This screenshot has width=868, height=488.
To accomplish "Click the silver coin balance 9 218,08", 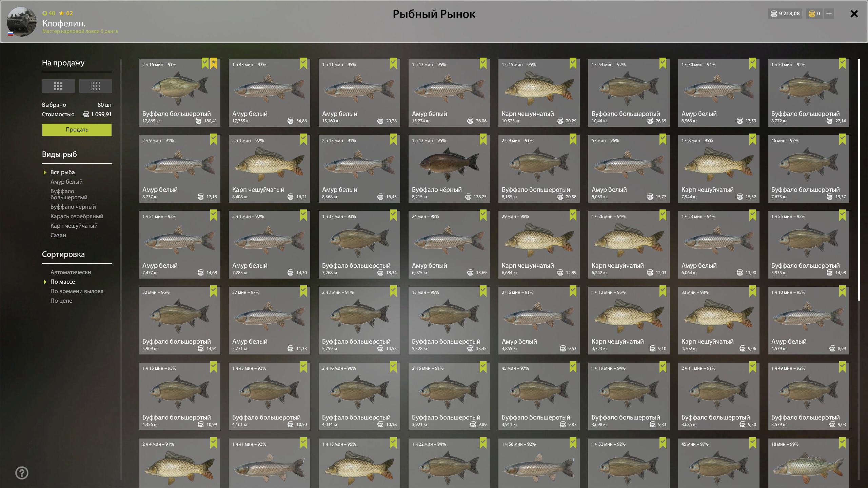I will (x=785, y=14).
